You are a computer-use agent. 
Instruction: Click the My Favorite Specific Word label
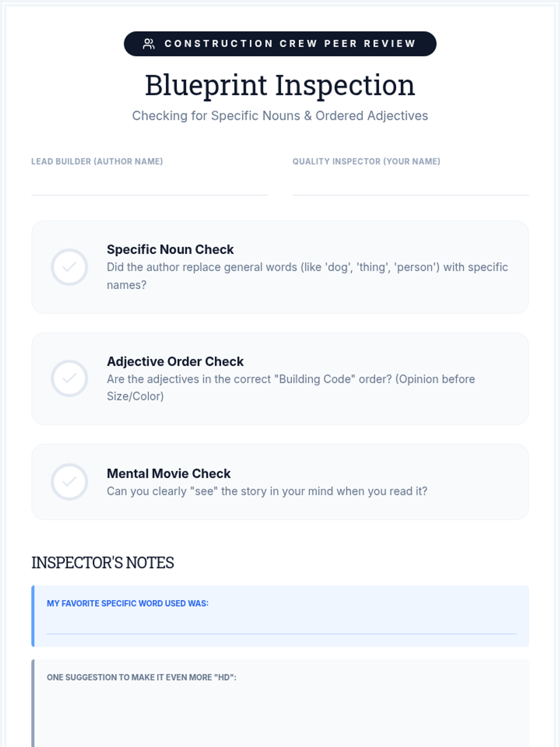(x=127, y=603)
